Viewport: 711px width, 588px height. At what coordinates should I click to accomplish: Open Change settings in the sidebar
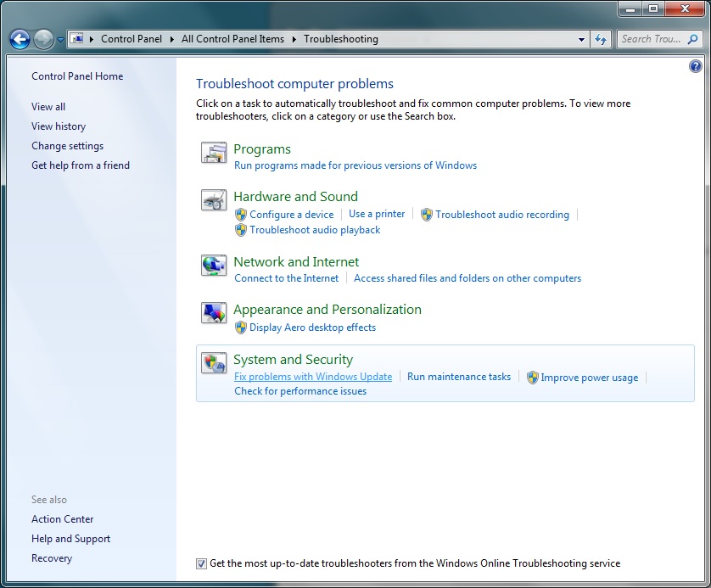68,146
